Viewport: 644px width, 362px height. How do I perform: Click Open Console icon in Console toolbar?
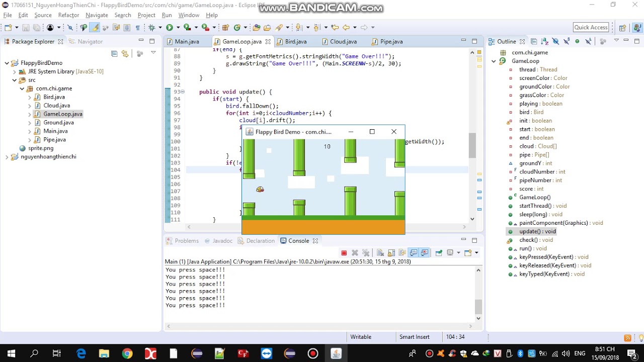point(467,253)
